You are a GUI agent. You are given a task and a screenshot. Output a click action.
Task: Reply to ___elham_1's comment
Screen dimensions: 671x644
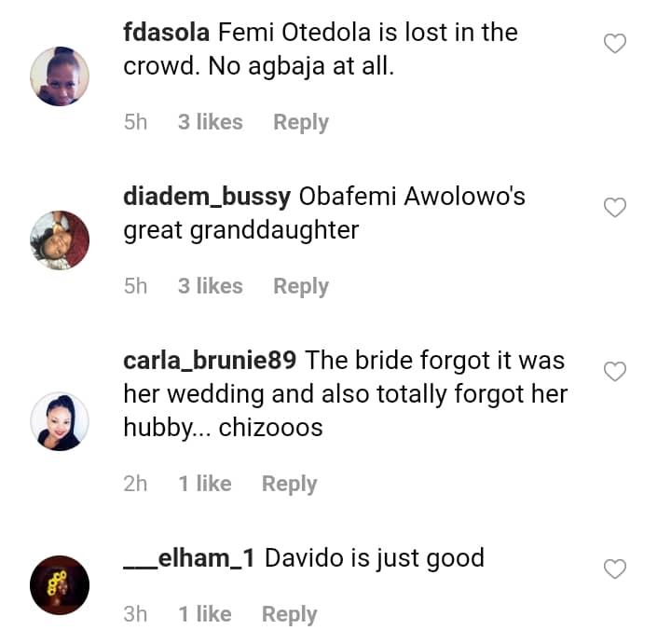pos(289,614)
